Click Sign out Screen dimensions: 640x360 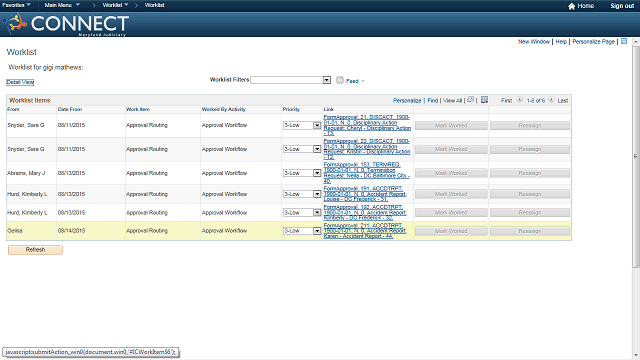click(622, 6)
